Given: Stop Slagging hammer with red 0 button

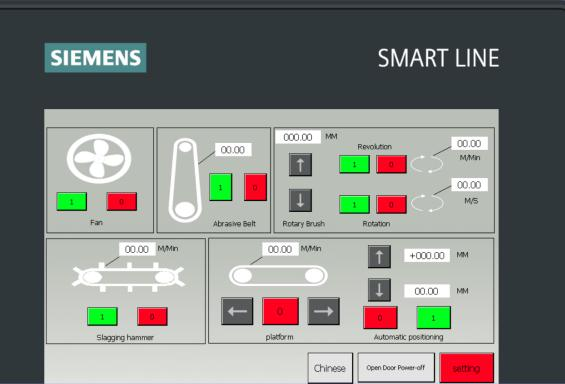Looking at the screenshot, I should [x=152, y=317].
